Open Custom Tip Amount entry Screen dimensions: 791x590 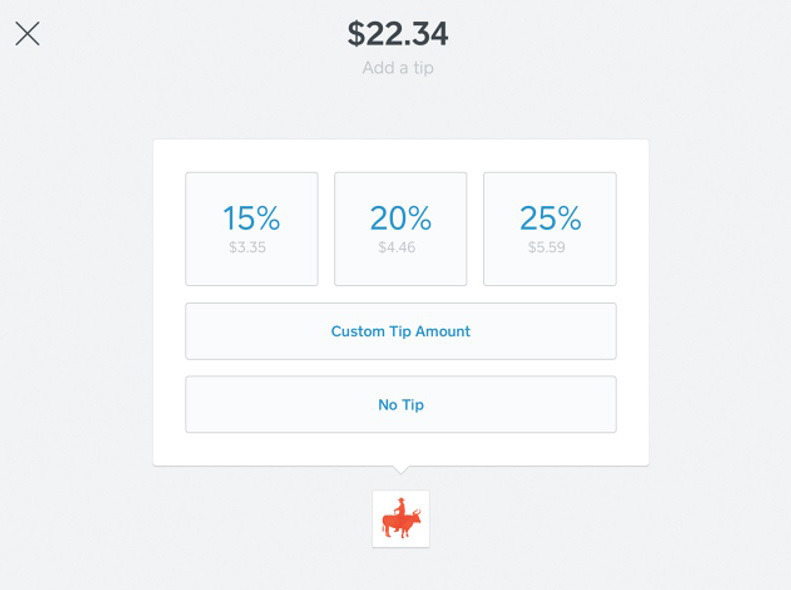(401, 331)
